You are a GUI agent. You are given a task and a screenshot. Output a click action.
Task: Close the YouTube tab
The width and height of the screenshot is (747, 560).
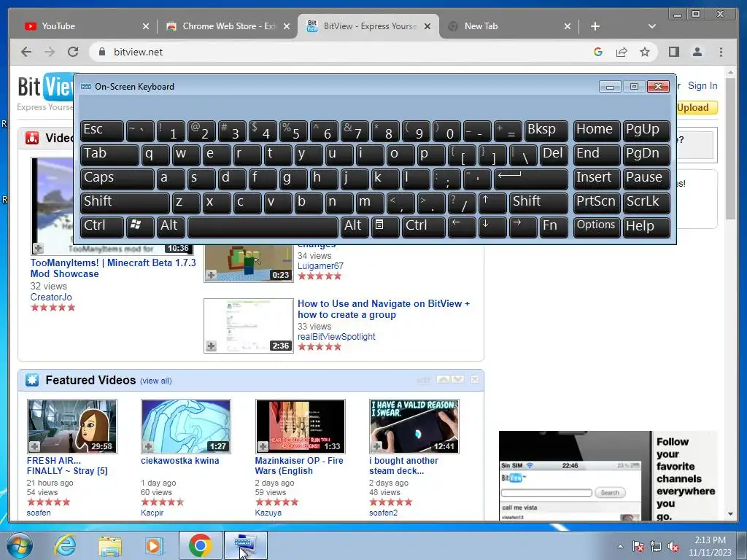[x=146, y=26]
